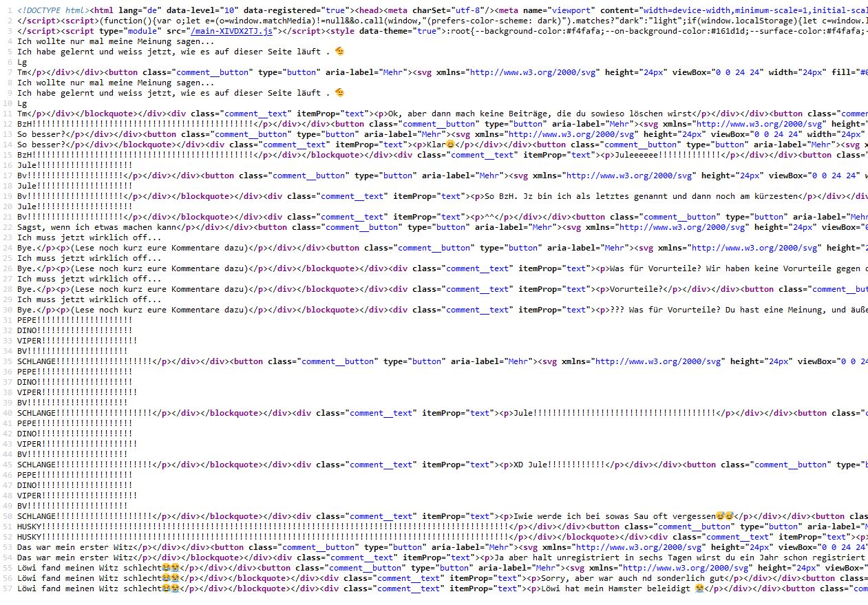Click the "HUSKY" text on line 51
The image size is (868, 605).
coord(30,527)
